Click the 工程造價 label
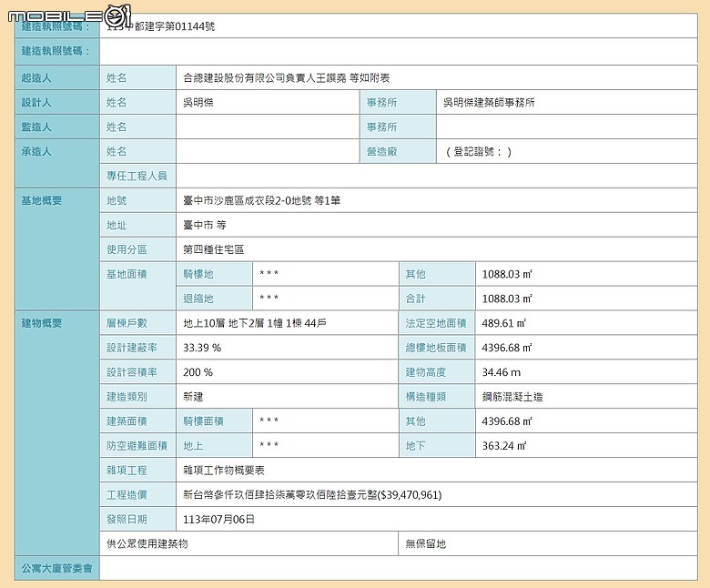710x588 pixels. point(127,495)
